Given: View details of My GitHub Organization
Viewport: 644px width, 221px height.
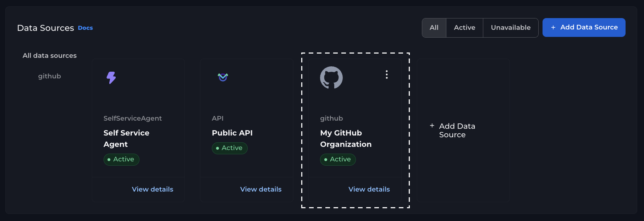Looking at the screenshot, I should (x=369, y=189).
